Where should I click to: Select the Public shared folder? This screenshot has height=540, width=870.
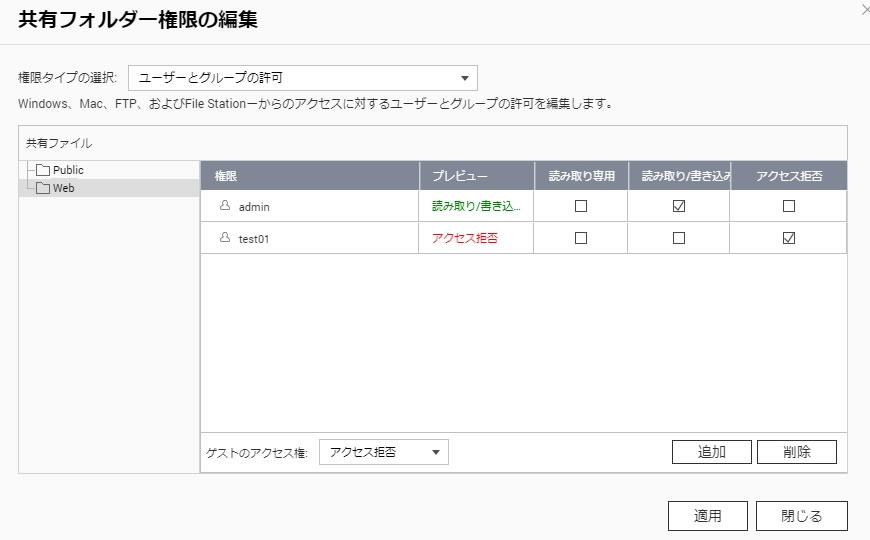click(x=68, y=171)
